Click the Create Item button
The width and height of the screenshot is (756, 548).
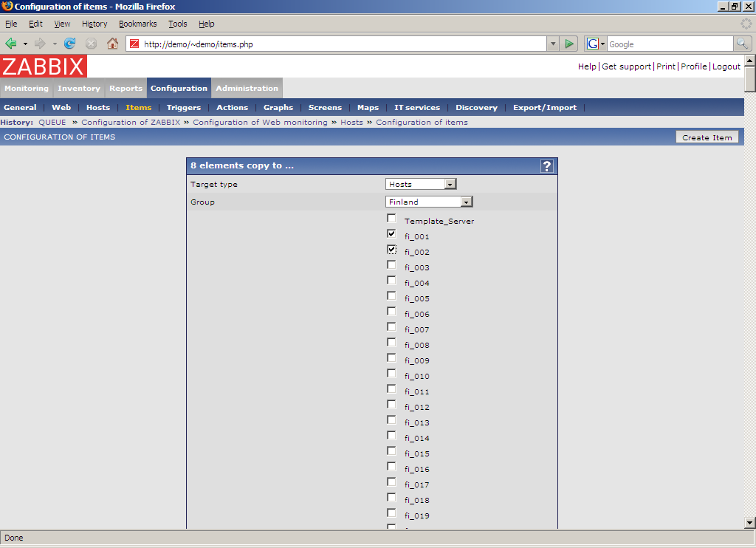click(707, 137)
